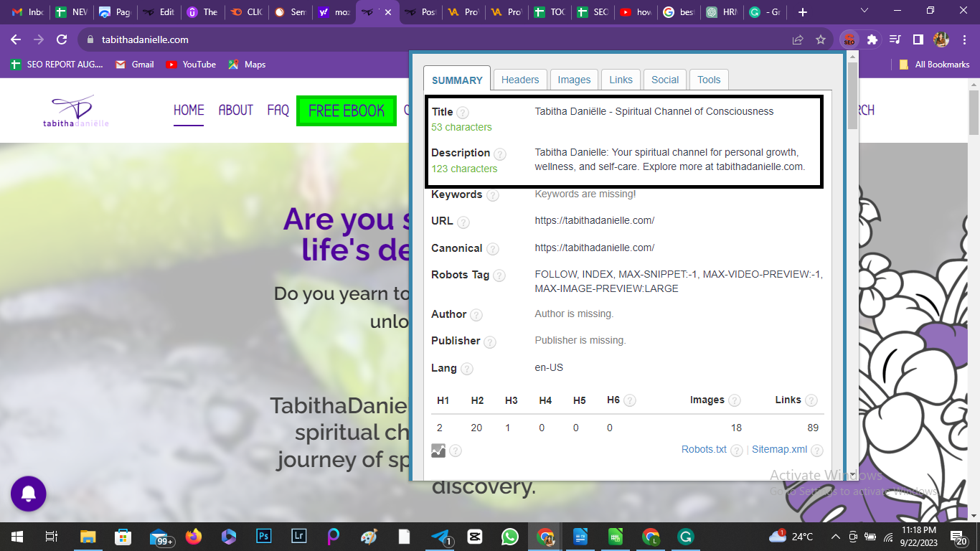Open the Robots.txt link

[704, 450]
